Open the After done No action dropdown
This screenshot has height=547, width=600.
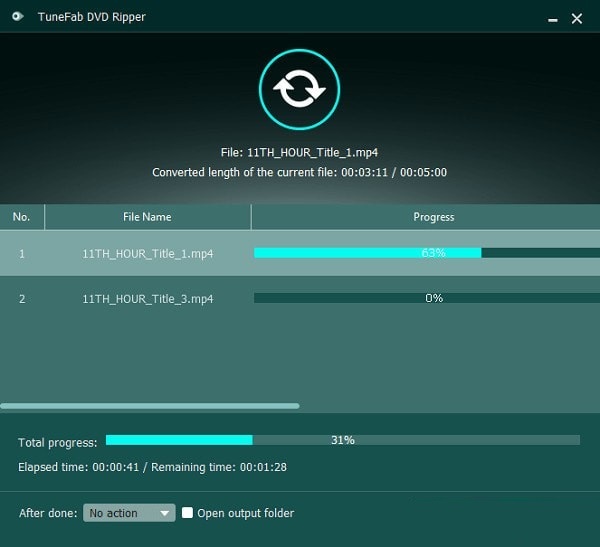point(129,513)
